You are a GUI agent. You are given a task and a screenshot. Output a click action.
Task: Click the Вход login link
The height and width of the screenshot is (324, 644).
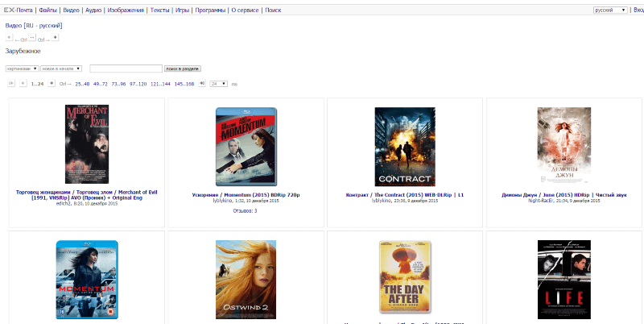click(x=638, y=10)
